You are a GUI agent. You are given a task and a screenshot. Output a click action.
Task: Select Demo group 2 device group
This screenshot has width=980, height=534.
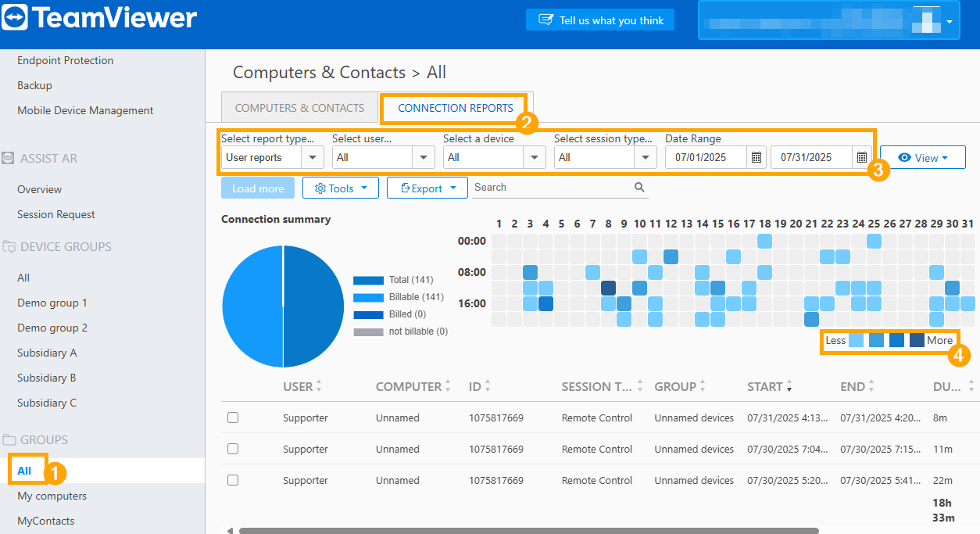point(52,328)
